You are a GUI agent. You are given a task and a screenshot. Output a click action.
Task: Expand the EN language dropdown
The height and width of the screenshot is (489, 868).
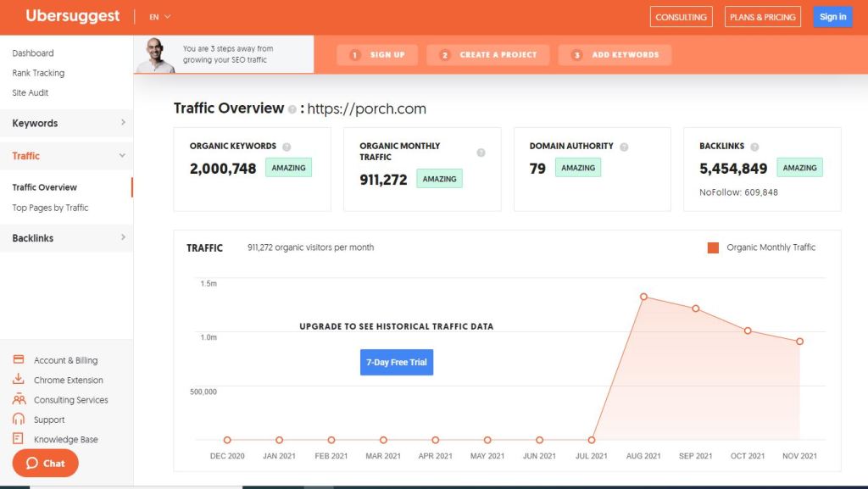(x=159, y=16)
